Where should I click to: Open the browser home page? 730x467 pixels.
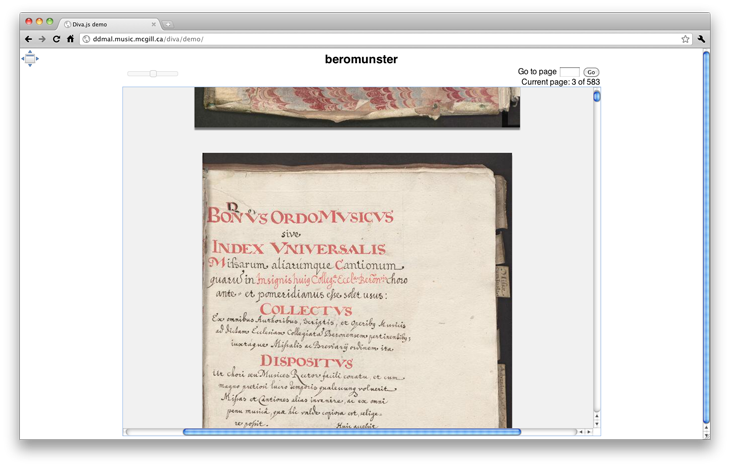(70, 39)
